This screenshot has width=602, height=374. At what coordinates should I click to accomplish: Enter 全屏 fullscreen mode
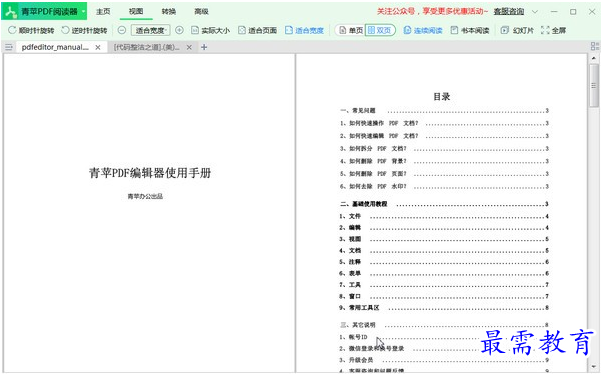click(553, 30)
